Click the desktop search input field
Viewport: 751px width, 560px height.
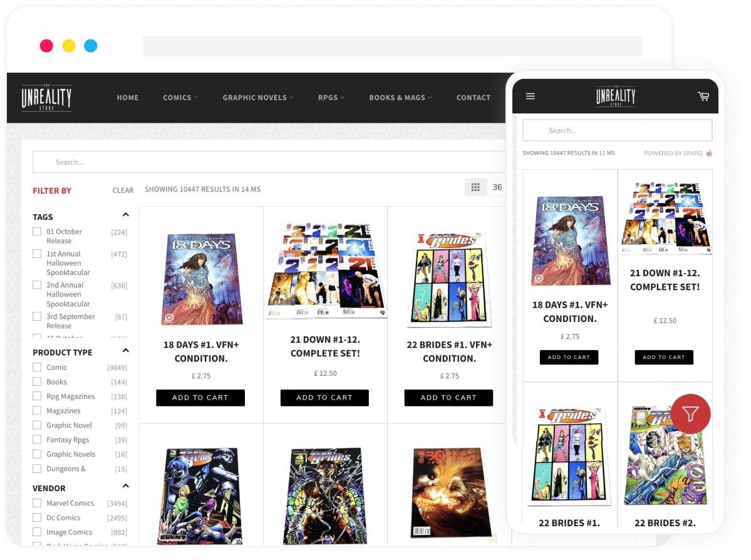coord(269,162)
